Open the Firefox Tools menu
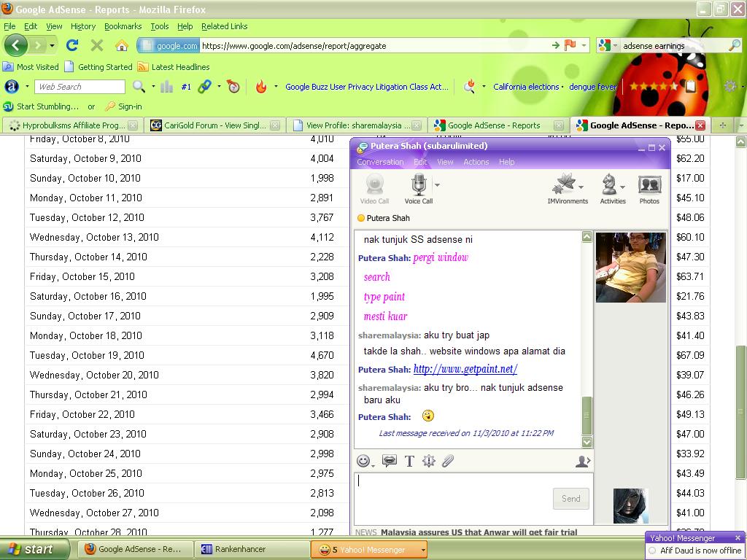 pos(160,26)
